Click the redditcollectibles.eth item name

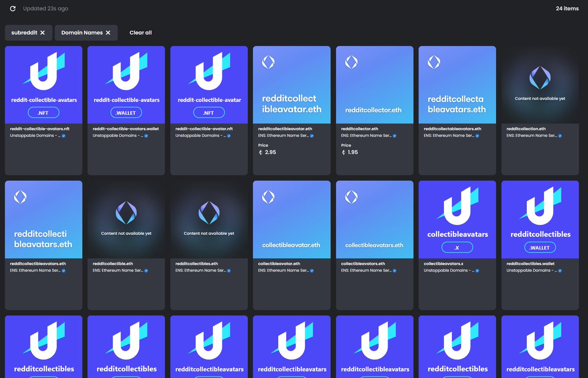coord(196,264)
